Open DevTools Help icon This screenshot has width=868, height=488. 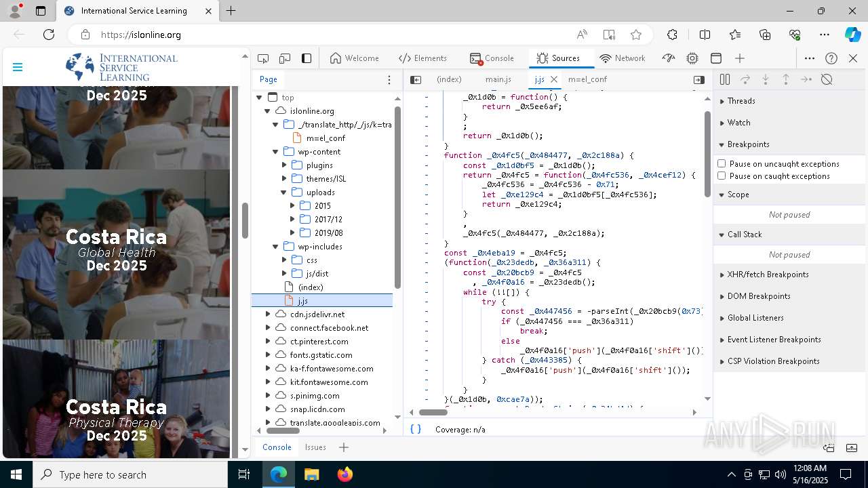pos(831,58)
